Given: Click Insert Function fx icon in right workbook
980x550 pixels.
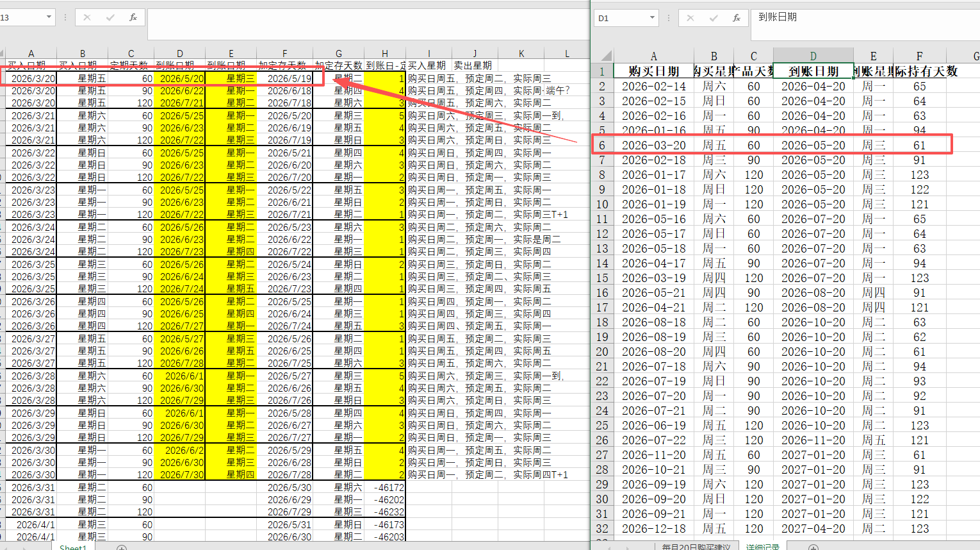Looking at the screenshot, I should 737,18.
